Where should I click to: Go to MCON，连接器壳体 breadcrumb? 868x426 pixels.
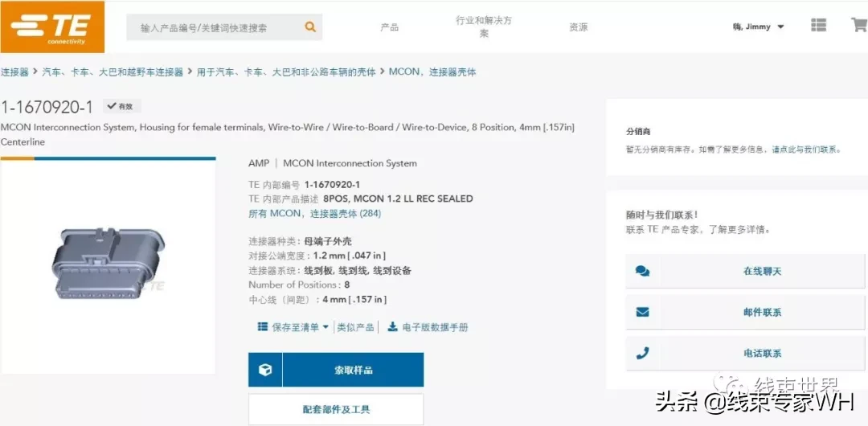coord(432,72)
